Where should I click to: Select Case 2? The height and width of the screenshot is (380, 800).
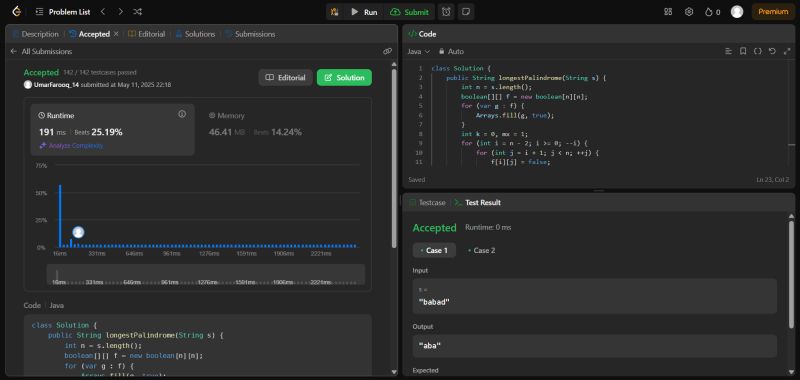pyautogui.click(x=482, y=250)
